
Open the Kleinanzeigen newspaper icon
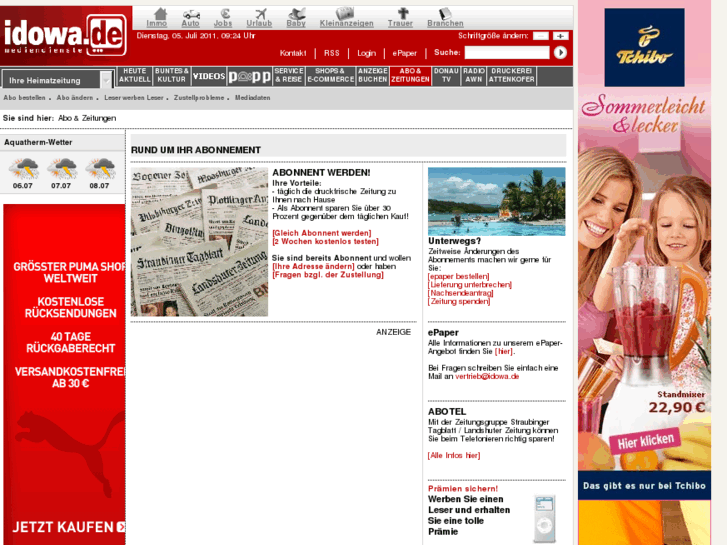click(x=344, y=13)
